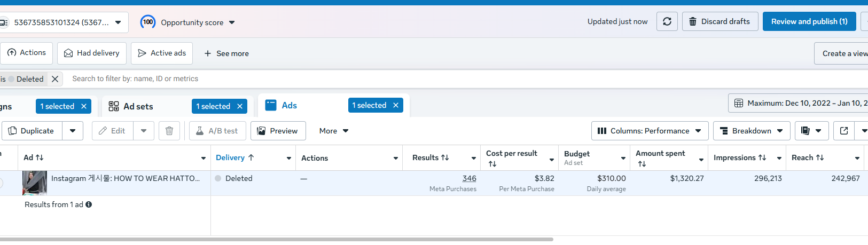Expand the Breakdown dropdown
The height and width of the screenshot is (245, 868).
coord(751,131)
